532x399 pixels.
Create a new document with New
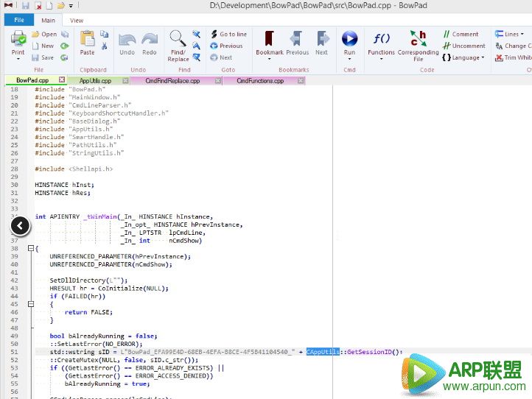coord(43,46)
